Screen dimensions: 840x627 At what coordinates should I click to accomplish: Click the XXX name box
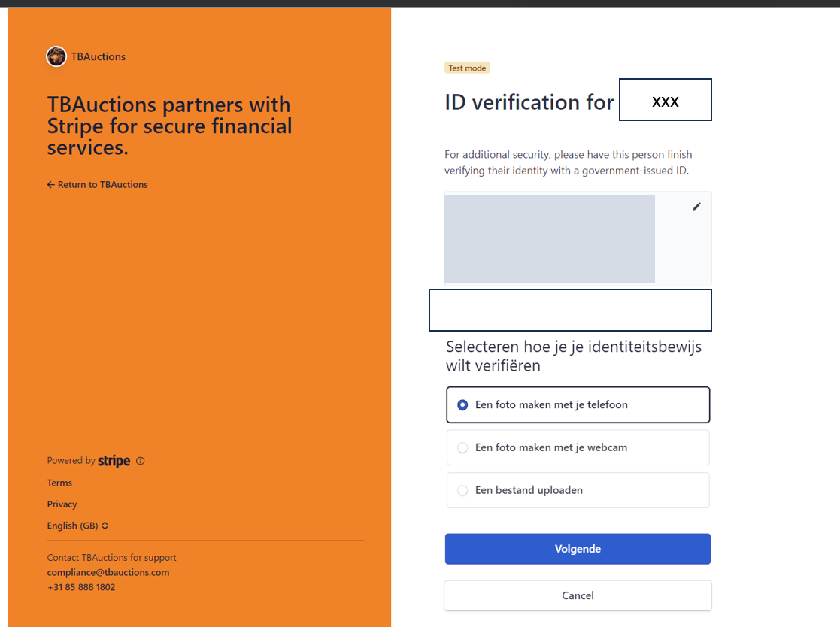[x=665, y=99]
